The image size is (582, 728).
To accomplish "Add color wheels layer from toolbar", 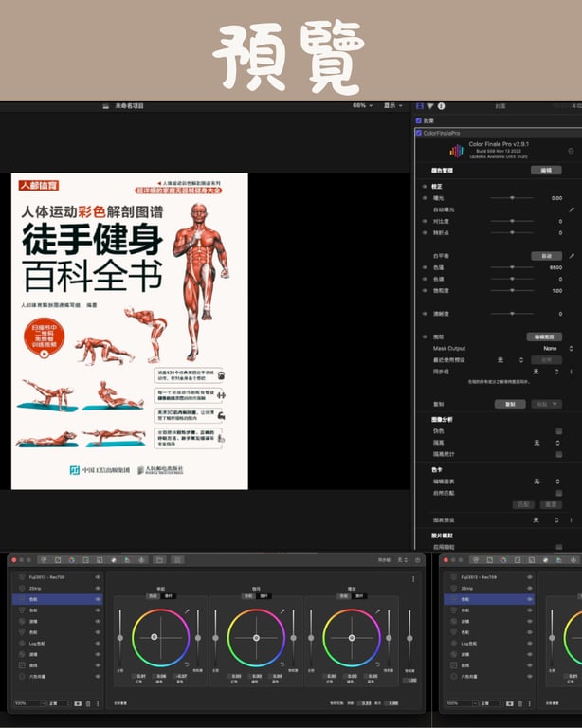I will (71, 560).
